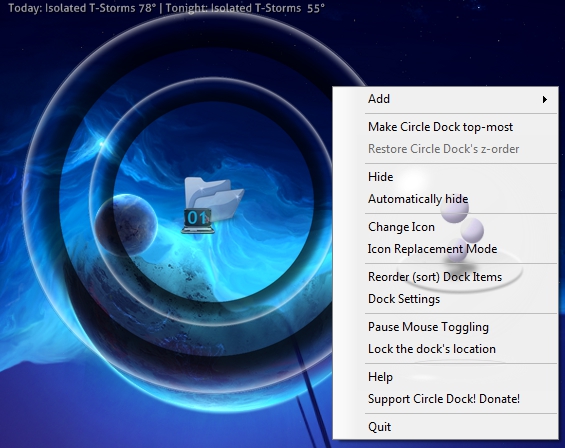Open Help from the menu

pyautogui.click(x=445, y=377)
